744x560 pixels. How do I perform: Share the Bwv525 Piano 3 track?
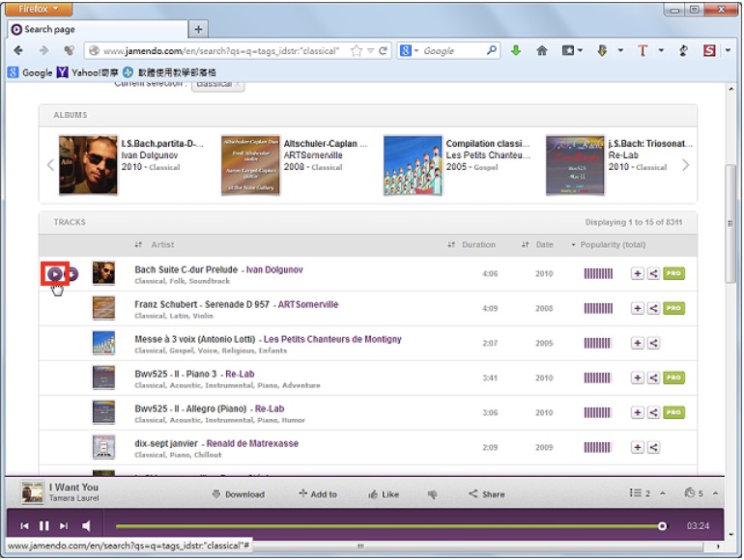point(653,378)
